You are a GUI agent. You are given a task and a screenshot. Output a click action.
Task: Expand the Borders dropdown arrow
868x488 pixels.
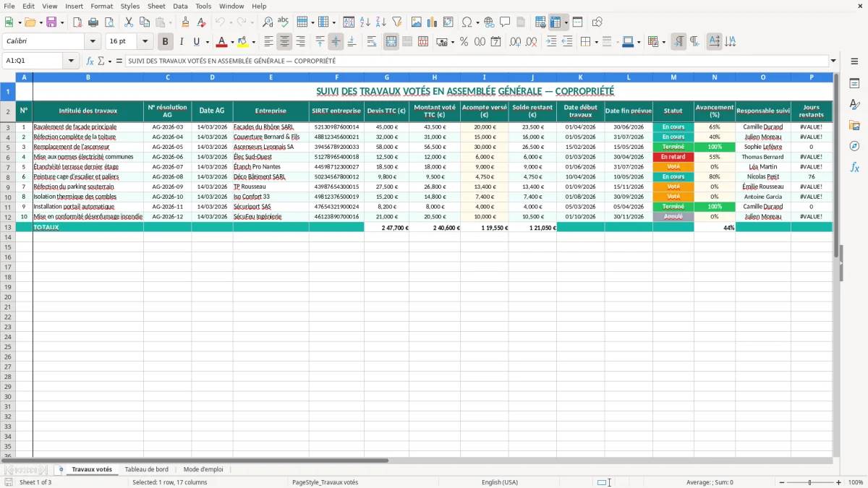point(596,42)
